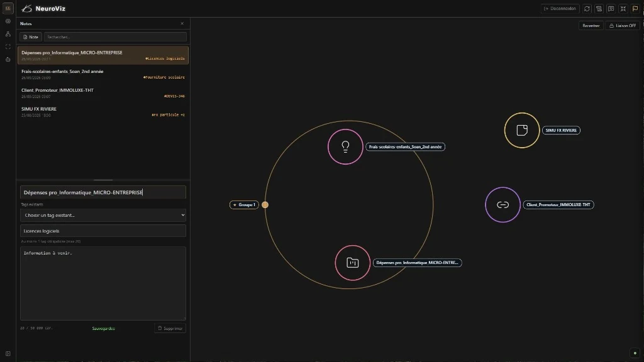644x362 pixels.
Task: Click the #fx particule +2 tag
Action: pos(168,115)
